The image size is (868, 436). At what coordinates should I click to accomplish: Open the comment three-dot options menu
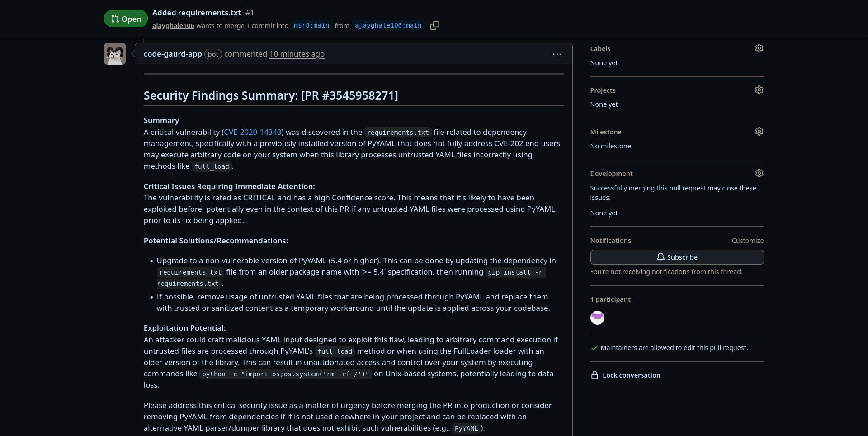click(x=557, y=54)
